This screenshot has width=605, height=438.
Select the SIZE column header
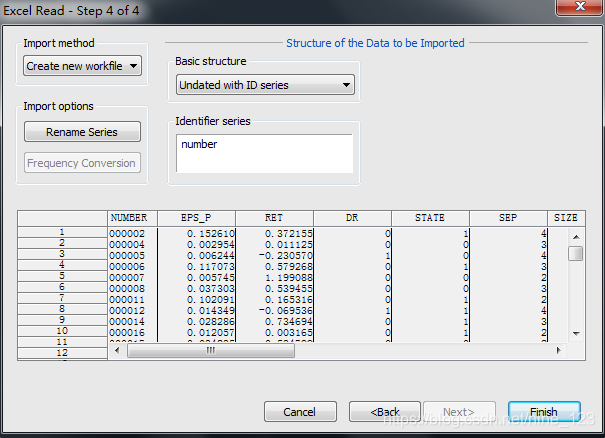pyautogui.click(x=566, y=218)
